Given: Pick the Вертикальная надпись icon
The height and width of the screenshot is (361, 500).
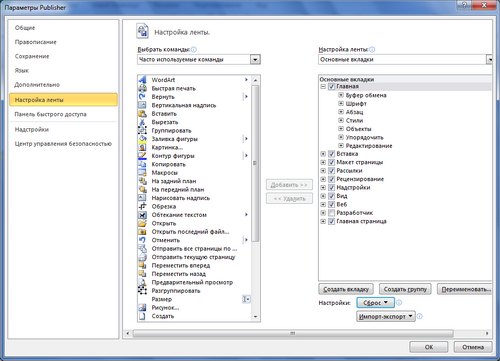Looking at the screenshot, I should pos(142,105).
